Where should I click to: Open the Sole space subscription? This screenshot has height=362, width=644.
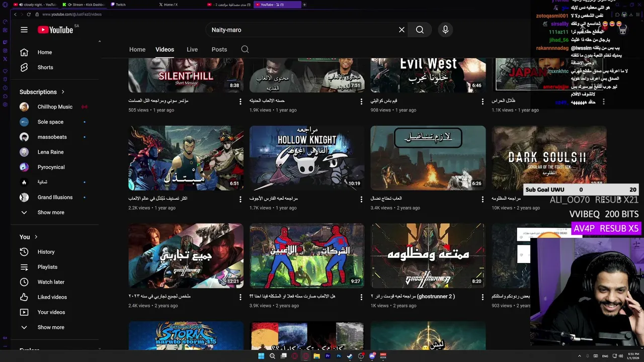tap(55, 122)
